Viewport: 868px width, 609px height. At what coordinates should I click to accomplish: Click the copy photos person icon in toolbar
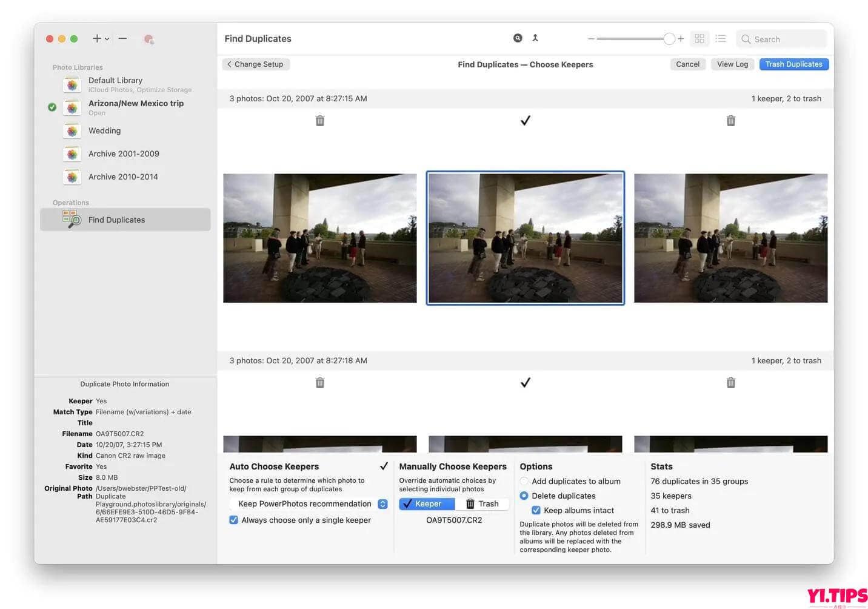click(535, 38)
